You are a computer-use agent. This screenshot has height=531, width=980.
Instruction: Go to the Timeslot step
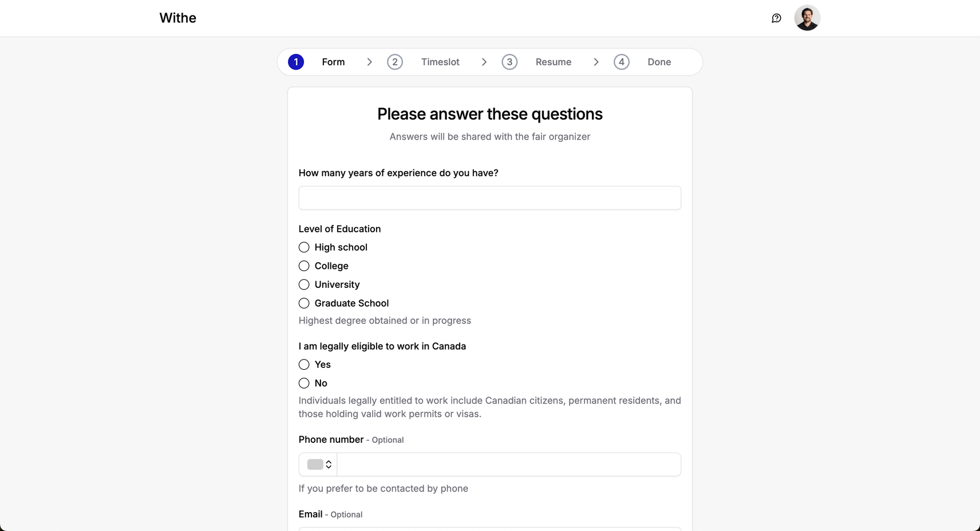[440, 62]
